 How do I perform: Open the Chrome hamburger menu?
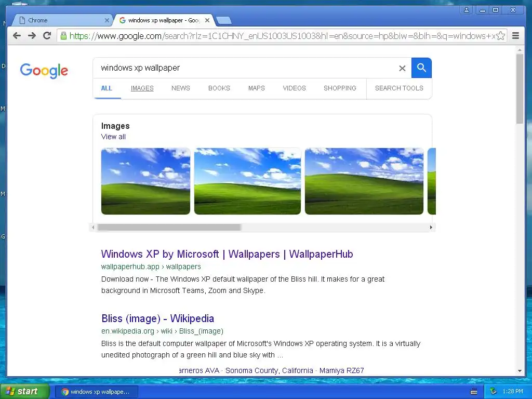515,36
